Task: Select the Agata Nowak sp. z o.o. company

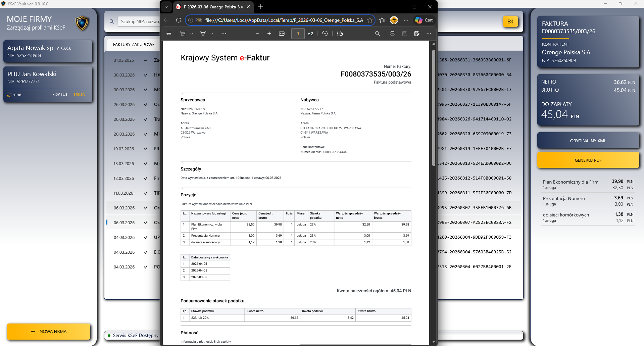Action: pos(48,51)
